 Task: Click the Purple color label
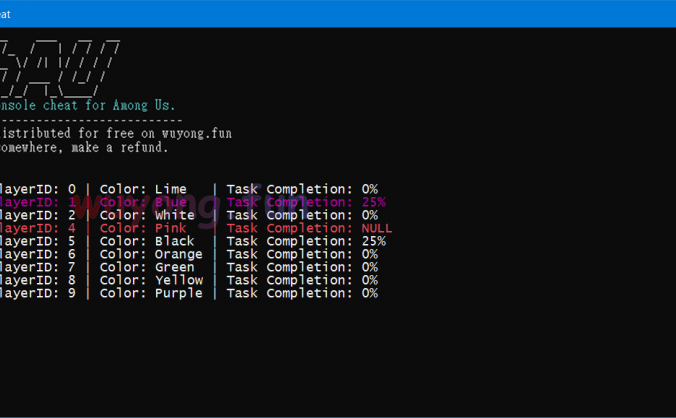pyautogui.click(x=179, y=293)
